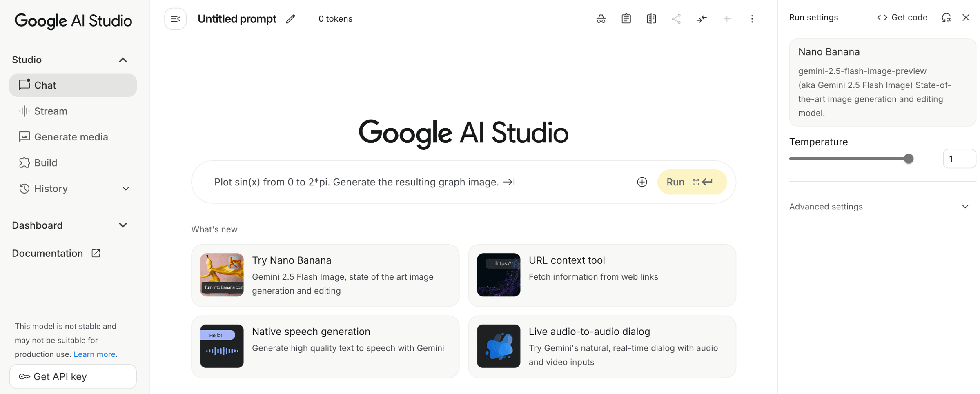Expand the Dashboard section
980x394 pixels.
pyautogui.click(x=123, y=225)
